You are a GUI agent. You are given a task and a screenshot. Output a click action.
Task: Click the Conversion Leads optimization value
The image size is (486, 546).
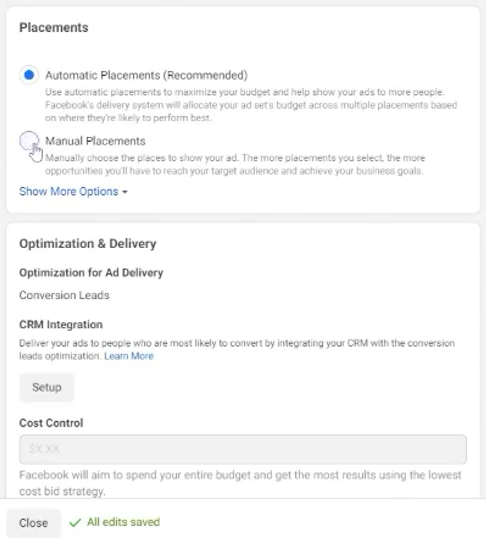[x=64, y=295]
